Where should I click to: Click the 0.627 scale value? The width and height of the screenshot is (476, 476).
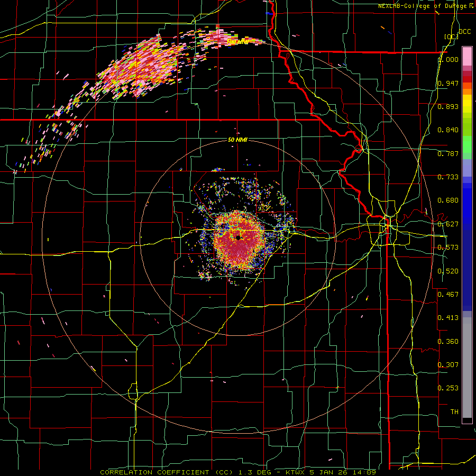pyautogui.click(x=448, y=224)
